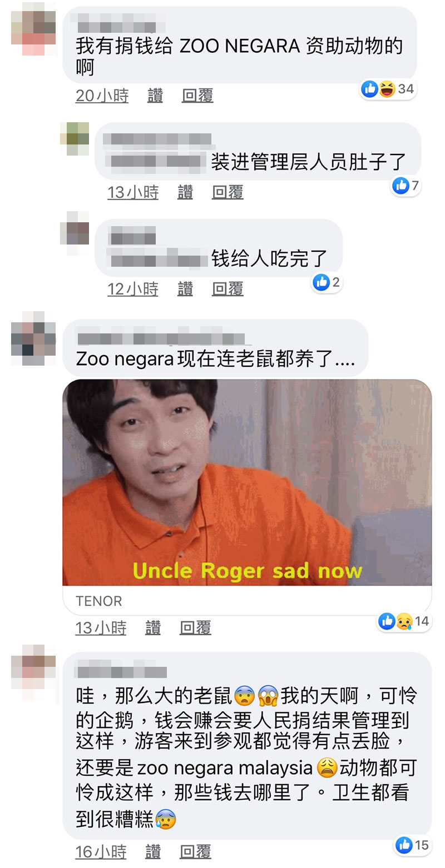This screenshot has width=445, height=868.
Task: Reply to the 那么大的老鼠 comment
Action: (x=195, y=852)
